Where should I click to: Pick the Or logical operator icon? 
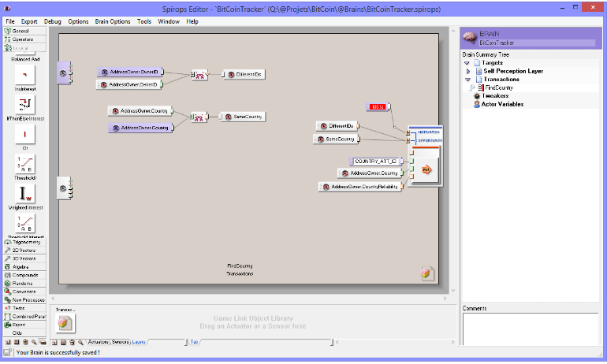tap(24, 135)
